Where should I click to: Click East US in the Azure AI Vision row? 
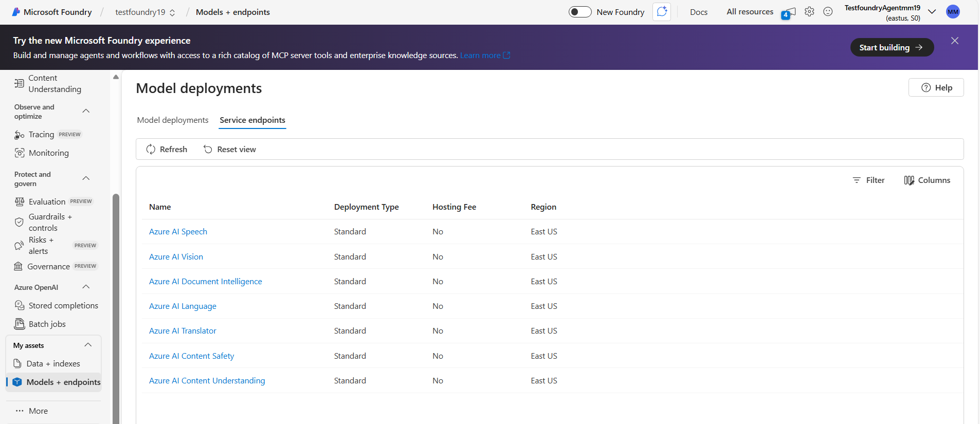(544, 256)
